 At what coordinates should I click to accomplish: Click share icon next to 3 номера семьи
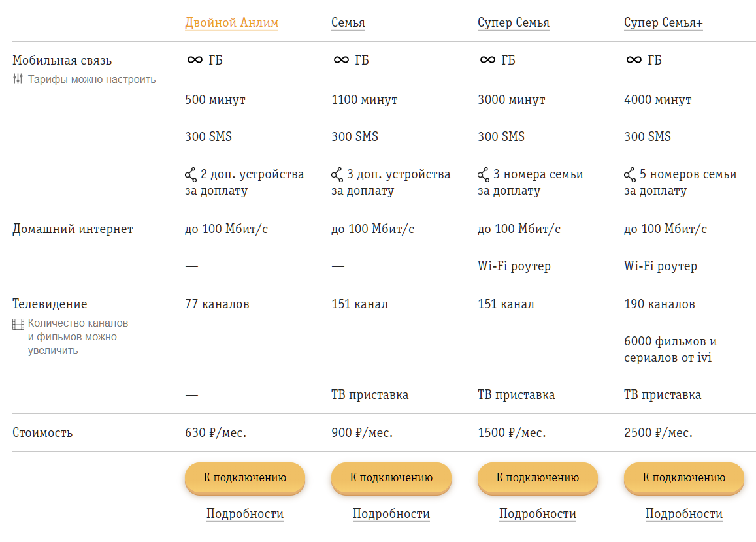(x=483, y=174)
